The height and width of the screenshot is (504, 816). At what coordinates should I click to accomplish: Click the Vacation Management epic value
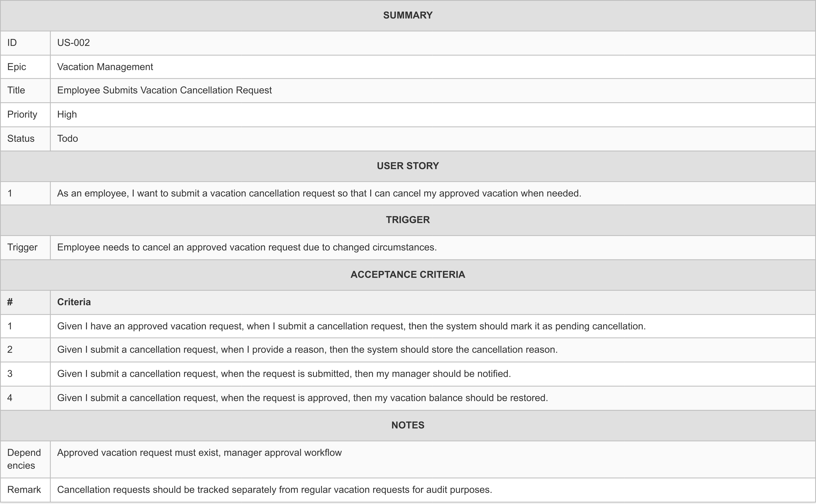pyautogui.click(x=105, y=67)
